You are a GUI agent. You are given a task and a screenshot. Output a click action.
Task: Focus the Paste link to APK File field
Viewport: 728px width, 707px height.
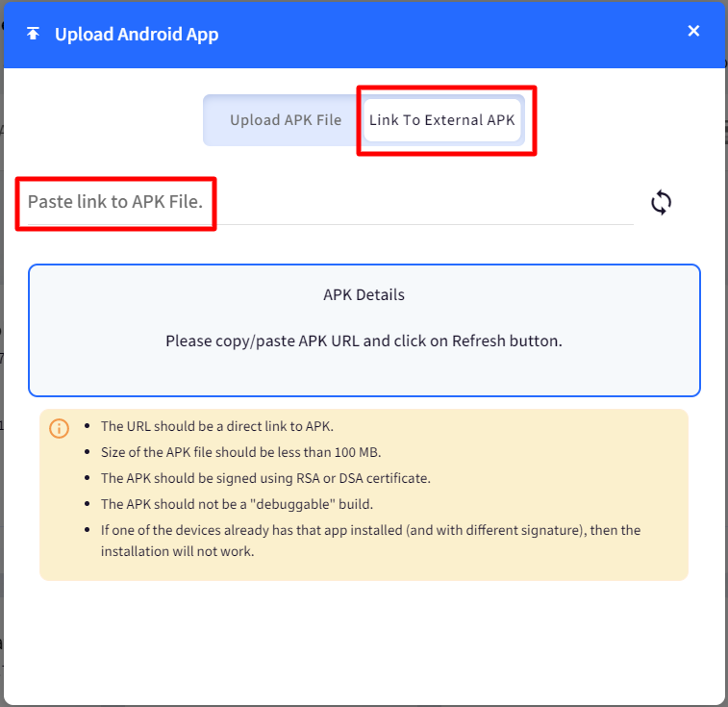[331, 203]
